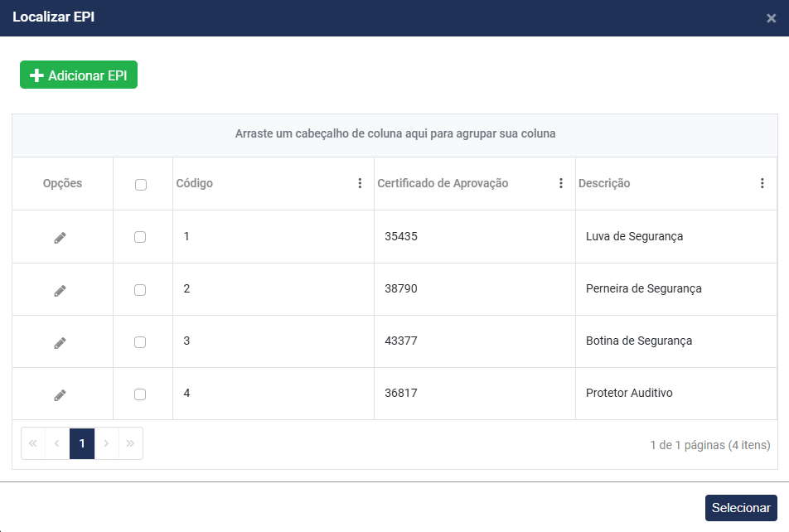Go to first page arrow in pager
Viewport: 789px width, 532px height.
[33, 443]
